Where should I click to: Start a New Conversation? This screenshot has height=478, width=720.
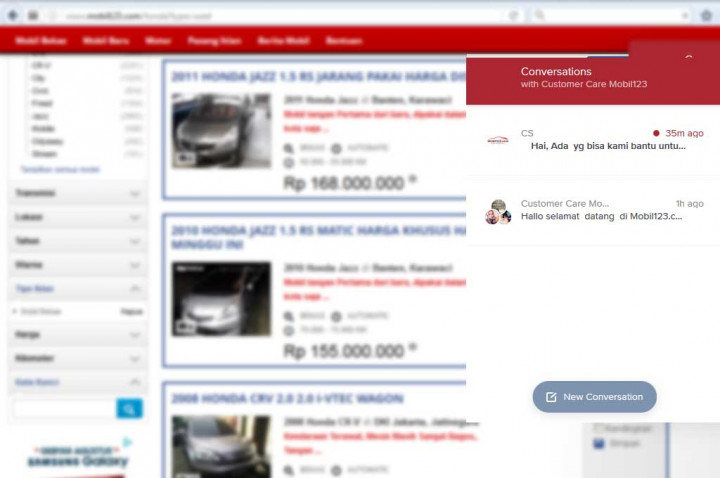(594, 397)
